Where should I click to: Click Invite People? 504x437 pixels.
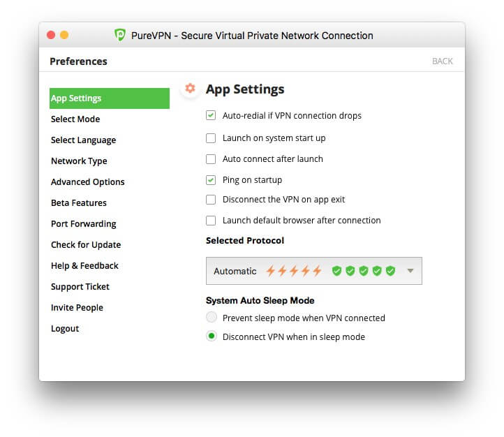click(x=77, y=308)
